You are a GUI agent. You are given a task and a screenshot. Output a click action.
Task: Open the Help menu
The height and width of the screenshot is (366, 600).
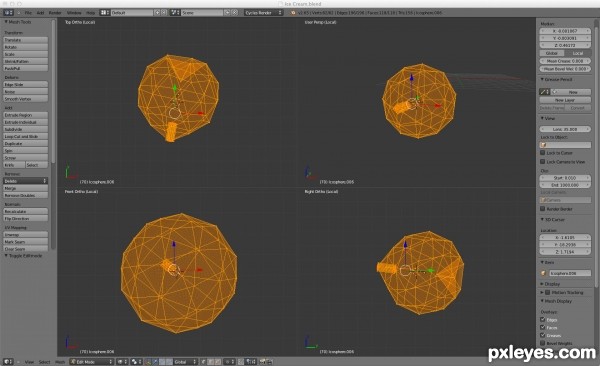[91, 13]
